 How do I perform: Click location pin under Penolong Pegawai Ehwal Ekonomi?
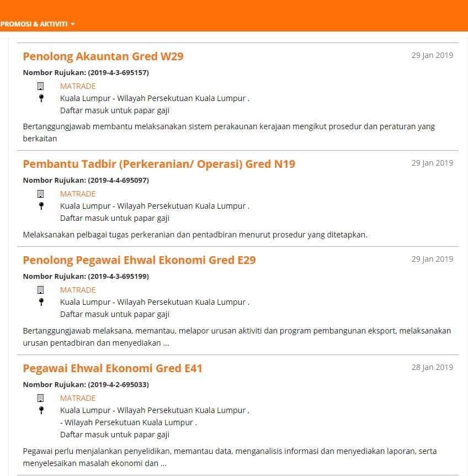[41, 302]
